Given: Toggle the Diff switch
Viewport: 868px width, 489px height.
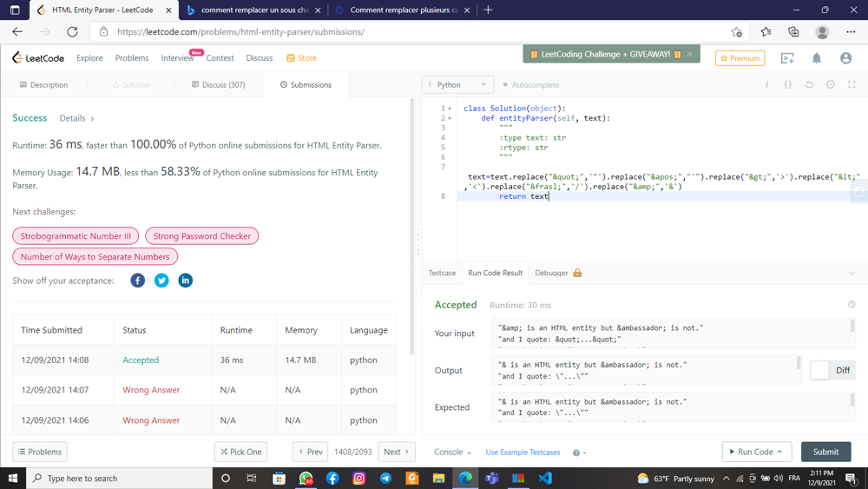Looking at the screenshot, I should point(820,370).
